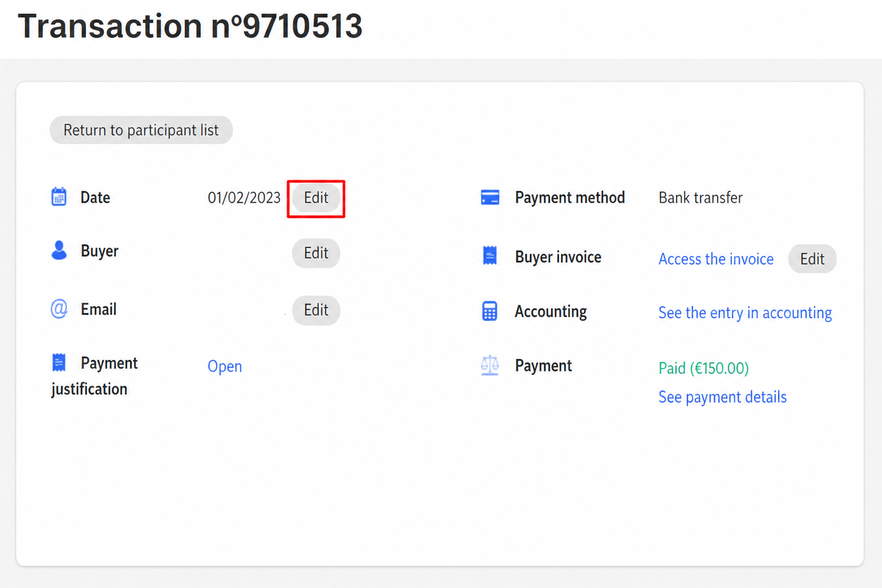Edit the Buyer invoice
This screenshot has width=882, height=588.
pyautogui.click(x=812, y=259)
